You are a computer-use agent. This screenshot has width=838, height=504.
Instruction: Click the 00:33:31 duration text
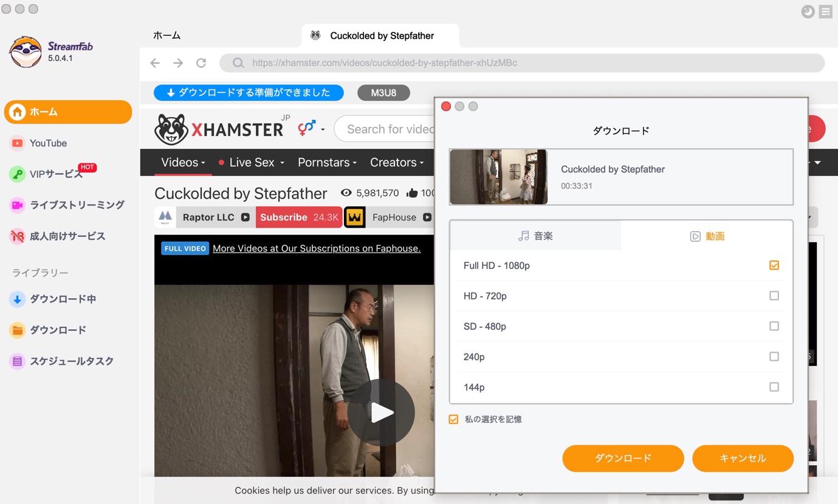(576, 186)
